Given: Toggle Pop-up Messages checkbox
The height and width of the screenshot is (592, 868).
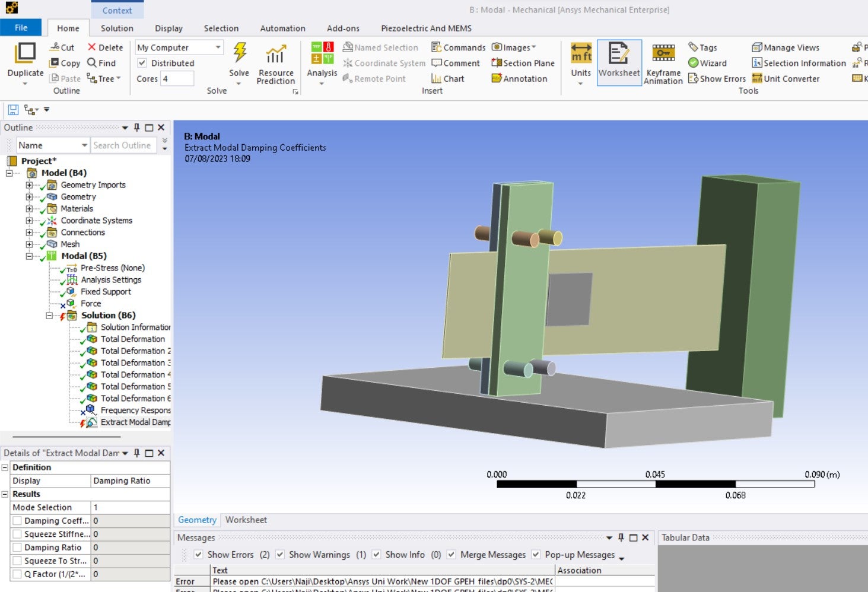Looking at the screenshot, I should (x=536, y=555).
